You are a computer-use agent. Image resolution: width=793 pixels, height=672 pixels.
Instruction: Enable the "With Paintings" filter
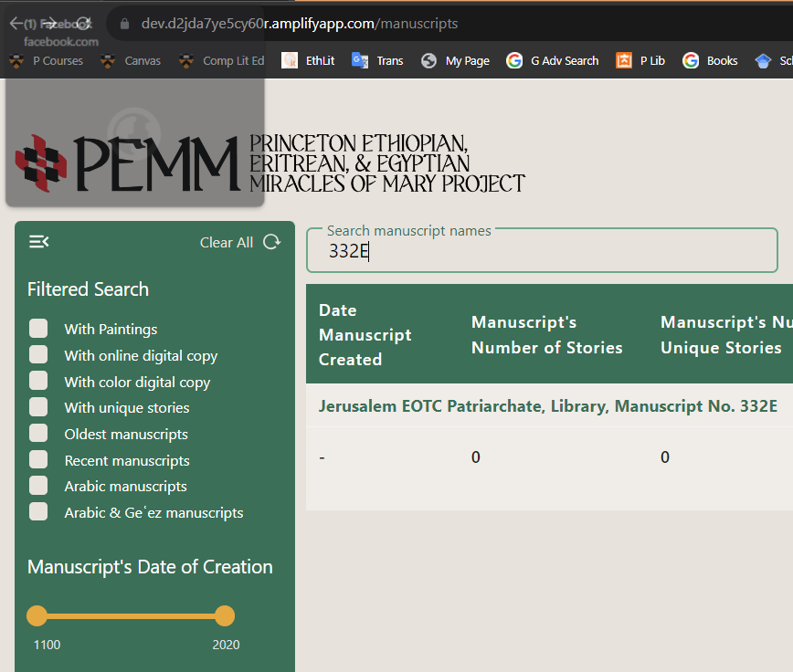coord(38,329)
